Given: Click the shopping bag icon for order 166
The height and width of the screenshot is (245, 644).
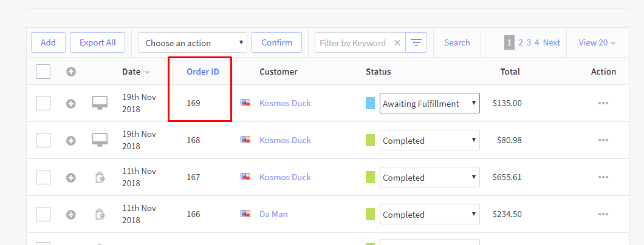Looking at the screenshot, I should point(100,214).
